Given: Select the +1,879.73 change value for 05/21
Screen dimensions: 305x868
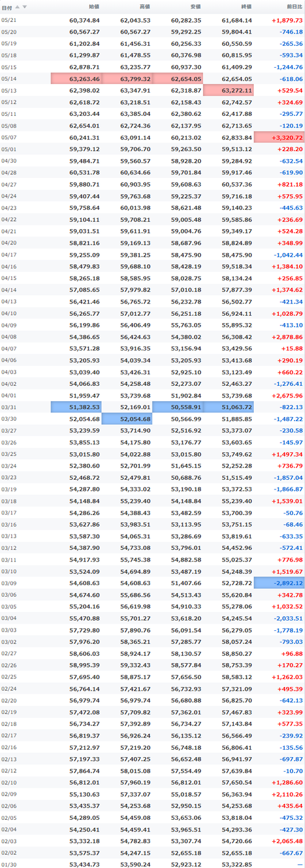Looking at the screenshot, I should coord(287,20).
